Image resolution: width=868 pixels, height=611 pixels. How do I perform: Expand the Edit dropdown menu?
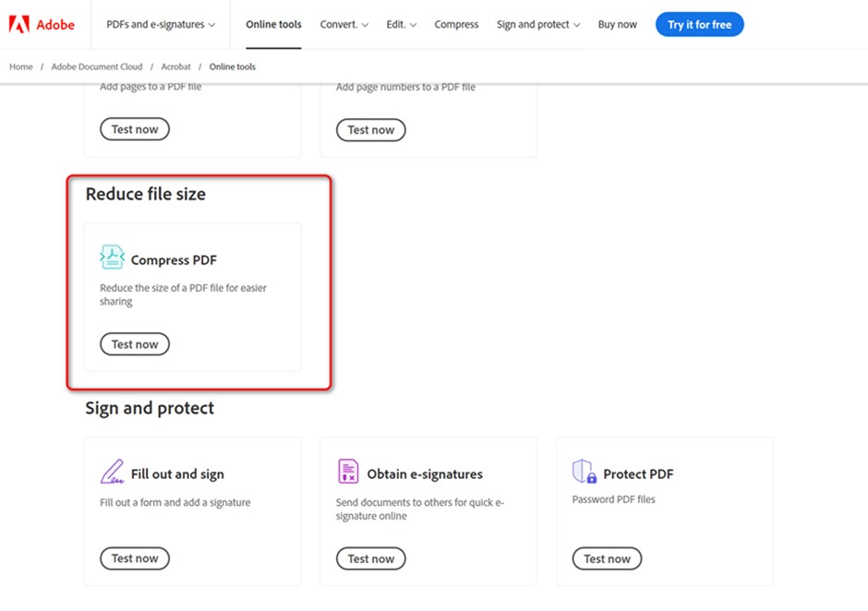pyautogui.click(x=401, y=24)
